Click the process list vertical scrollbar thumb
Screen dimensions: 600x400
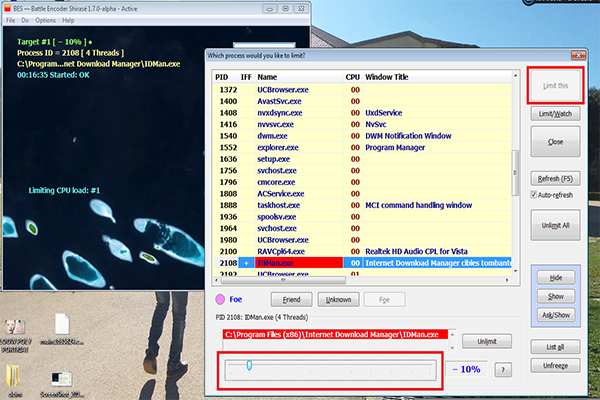tap(515, 173)
